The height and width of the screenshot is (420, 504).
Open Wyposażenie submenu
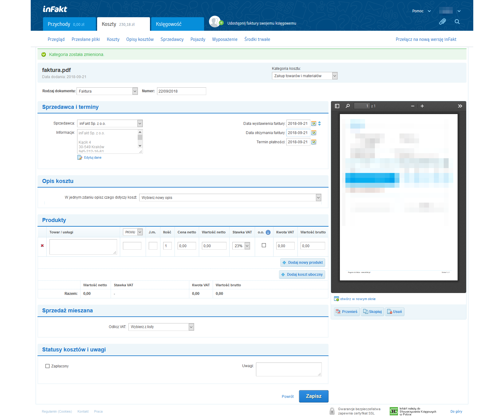225,39
